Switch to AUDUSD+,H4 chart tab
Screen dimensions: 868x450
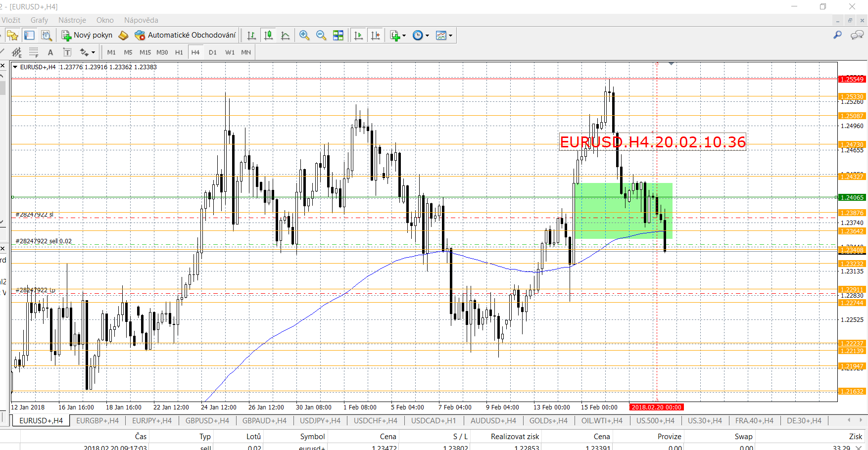point(493,421)
